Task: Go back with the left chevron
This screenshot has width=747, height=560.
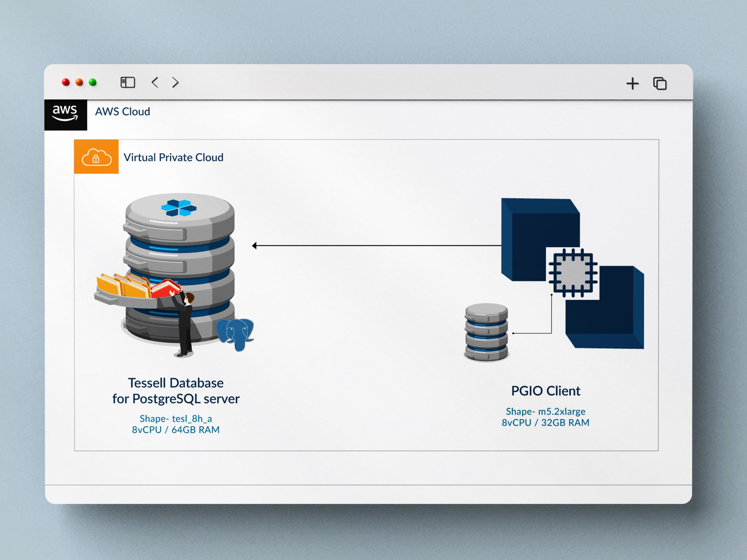Action: 155,82
